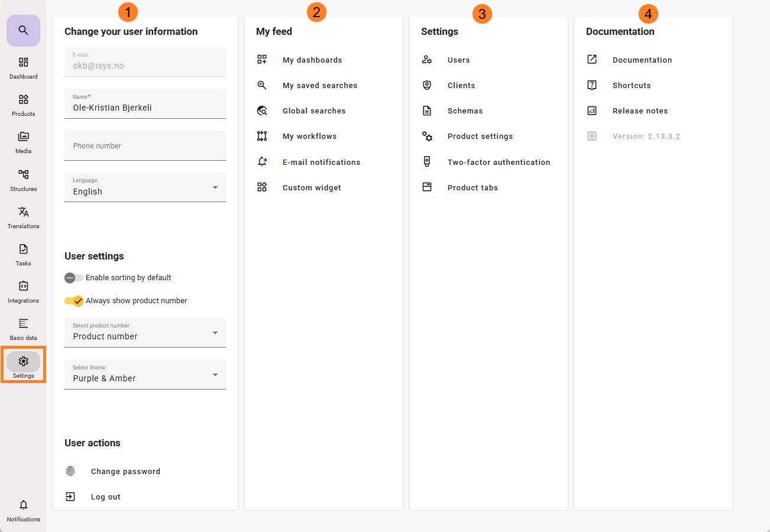Open the Select product number dropdown
Viewport: 770px width, 532px height.
[145, 333]
